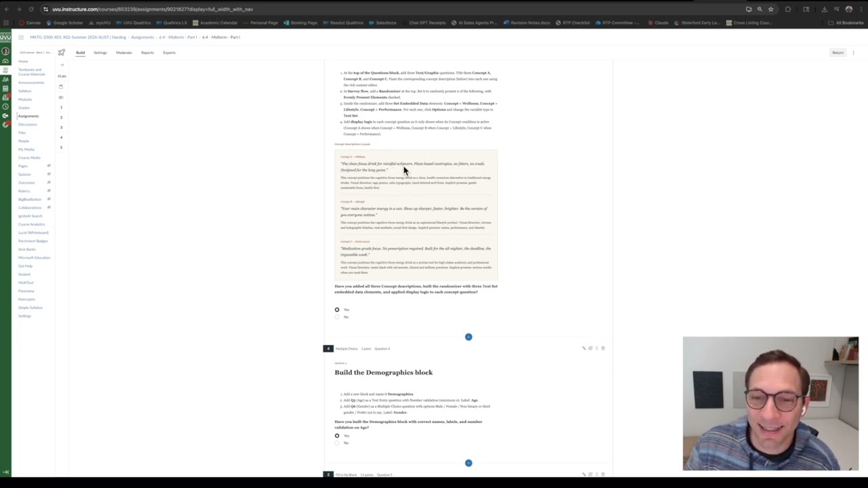
Task: Delete Question 4 with trash icon
Action: 603,348
